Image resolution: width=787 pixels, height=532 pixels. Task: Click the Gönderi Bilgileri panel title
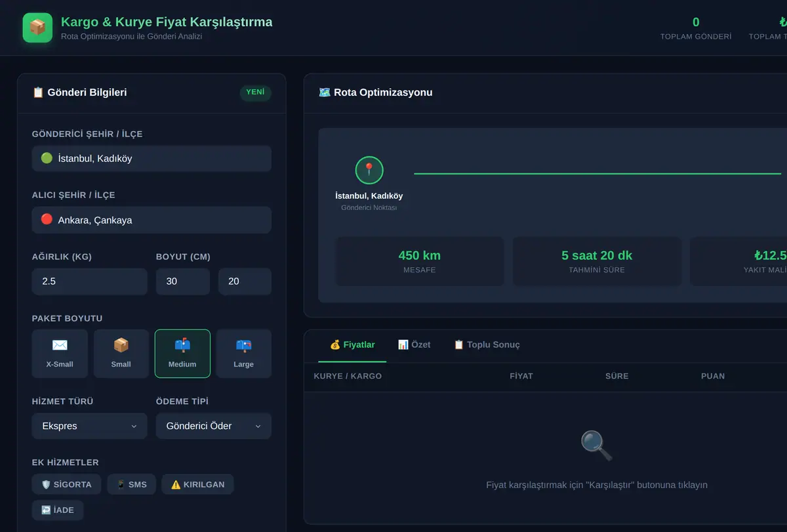point(79,92)
